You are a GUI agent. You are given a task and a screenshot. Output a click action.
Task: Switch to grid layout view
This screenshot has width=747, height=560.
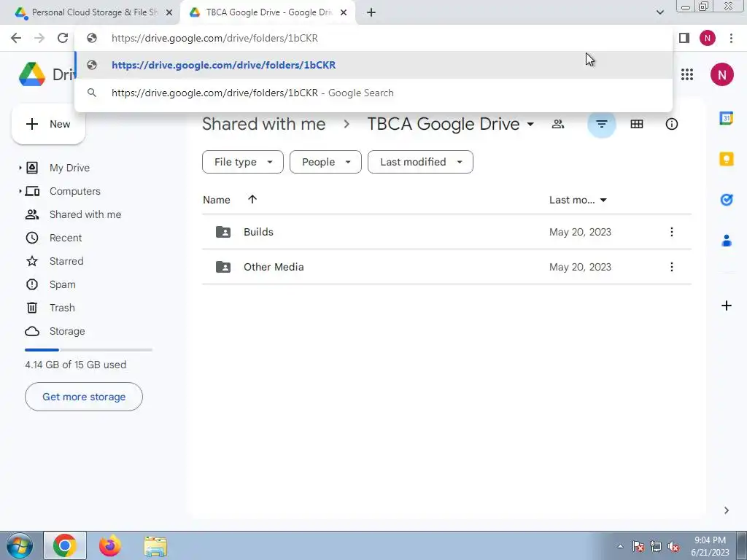click(x=636, y=124)
